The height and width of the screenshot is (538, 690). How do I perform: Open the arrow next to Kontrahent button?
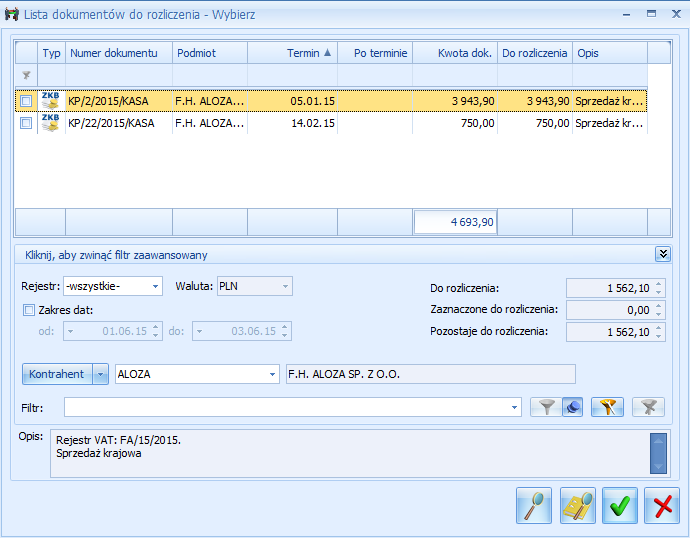[100, 374]
